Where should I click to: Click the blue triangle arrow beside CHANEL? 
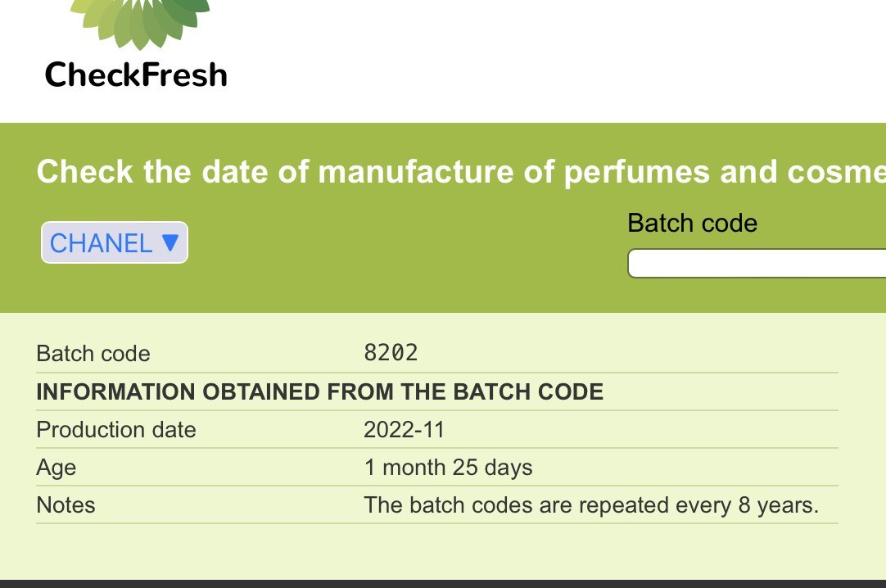pos(170,242)
